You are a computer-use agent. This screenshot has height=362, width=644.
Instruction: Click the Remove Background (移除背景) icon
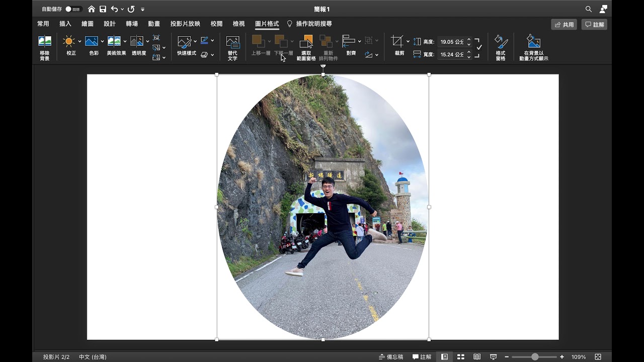point(45,42)
